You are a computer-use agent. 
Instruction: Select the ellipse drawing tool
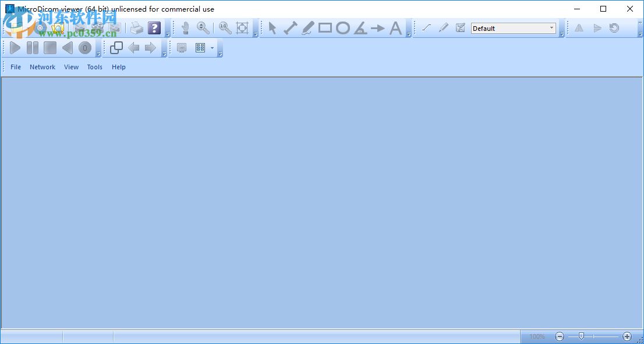click(344, 27)
